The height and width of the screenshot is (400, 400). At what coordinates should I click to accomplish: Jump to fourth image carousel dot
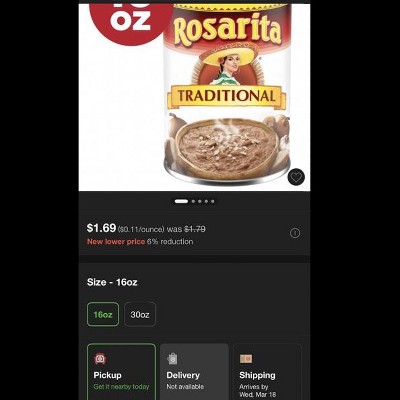pos(206,201)
